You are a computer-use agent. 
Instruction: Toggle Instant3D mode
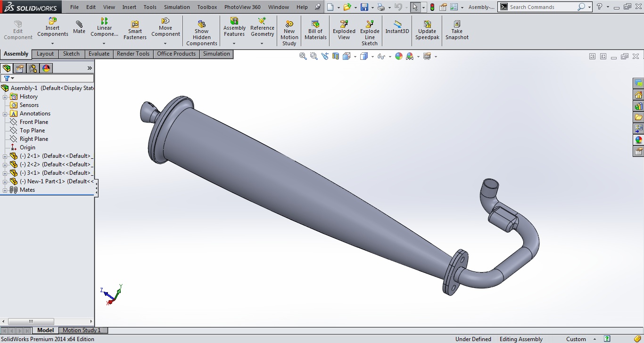[397, 27]
